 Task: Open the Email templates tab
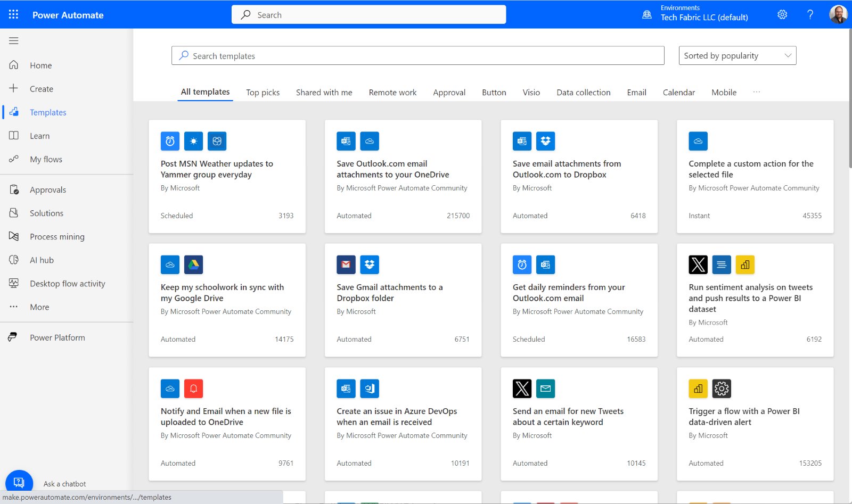637,93
